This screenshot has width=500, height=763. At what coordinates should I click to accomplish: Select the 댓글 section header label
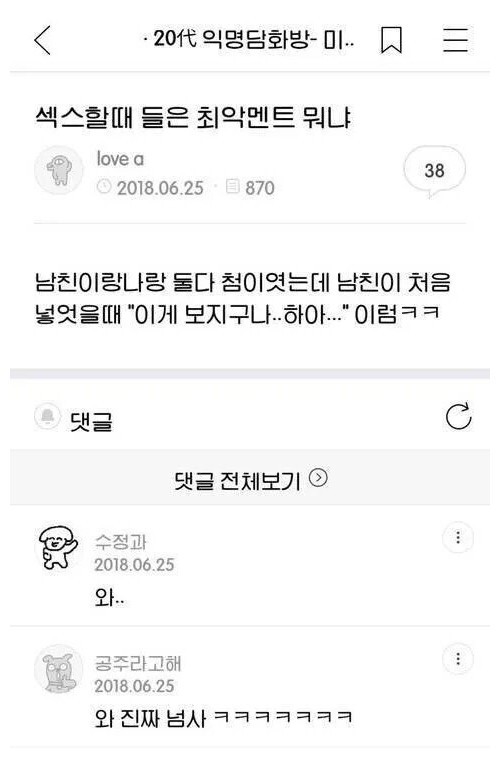[x=91, y=420]
